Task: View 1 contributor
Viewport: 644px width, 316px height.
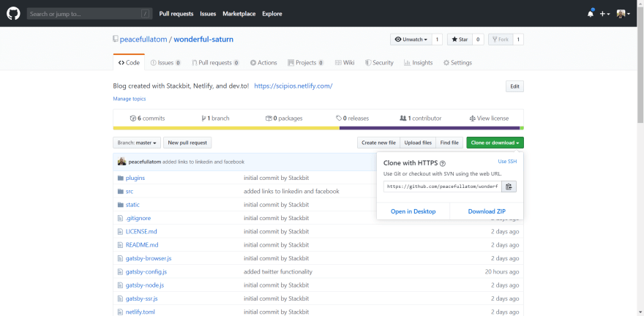Action: coord(421,118)
